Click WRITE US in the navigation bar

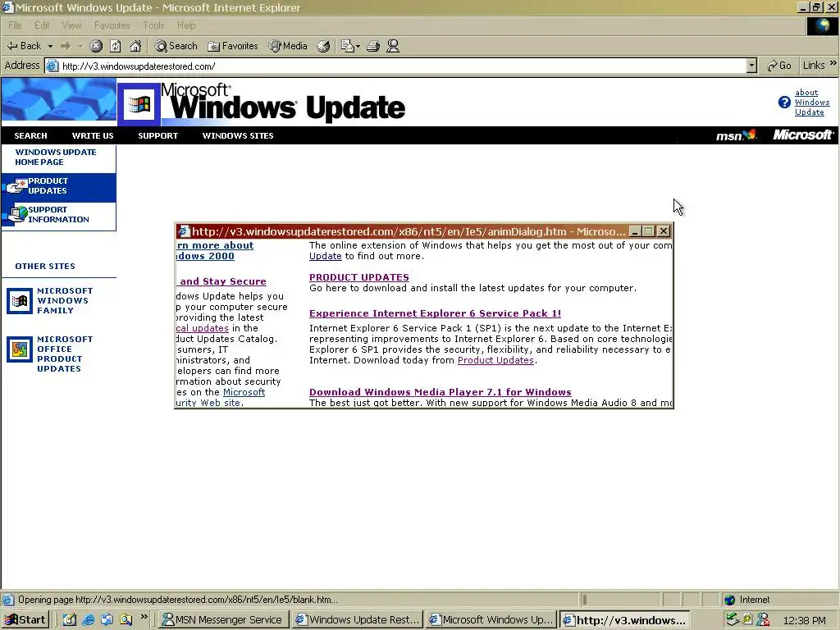pos(93,136)
